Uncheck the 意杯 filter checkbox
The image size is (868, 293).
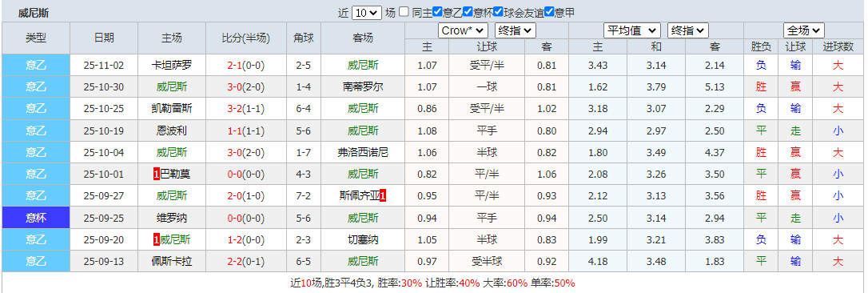click(x=468, y=12)
